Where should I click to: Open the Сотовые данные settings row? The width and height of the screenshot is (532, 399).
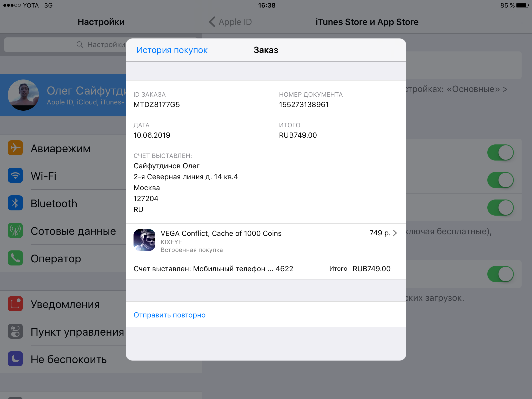63,231
